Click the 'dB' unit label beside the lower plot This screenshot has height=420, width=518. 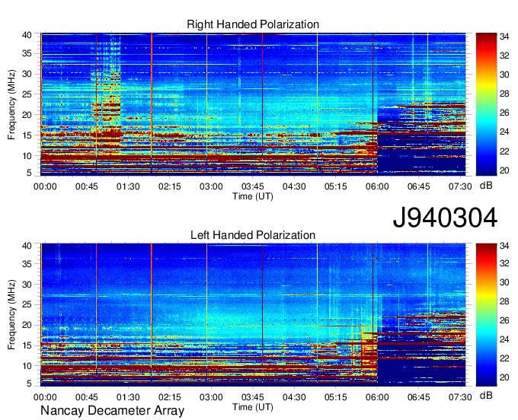486,395
